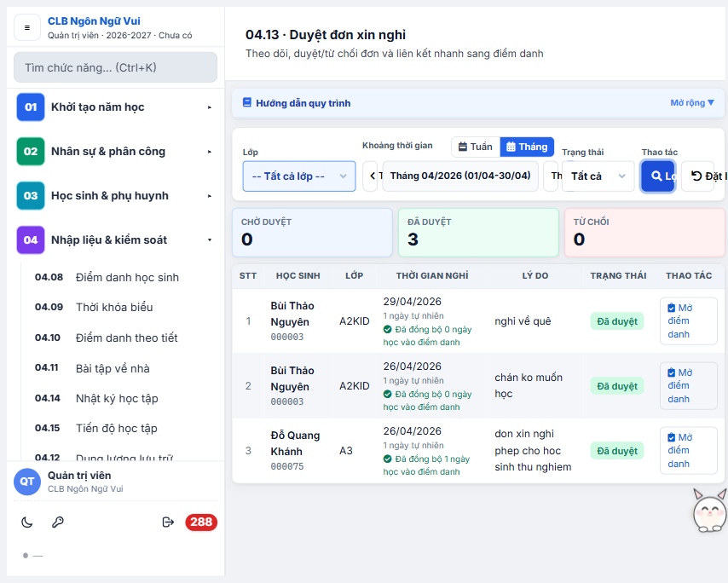Click the QT user avatar

click(x=27, y=482)
